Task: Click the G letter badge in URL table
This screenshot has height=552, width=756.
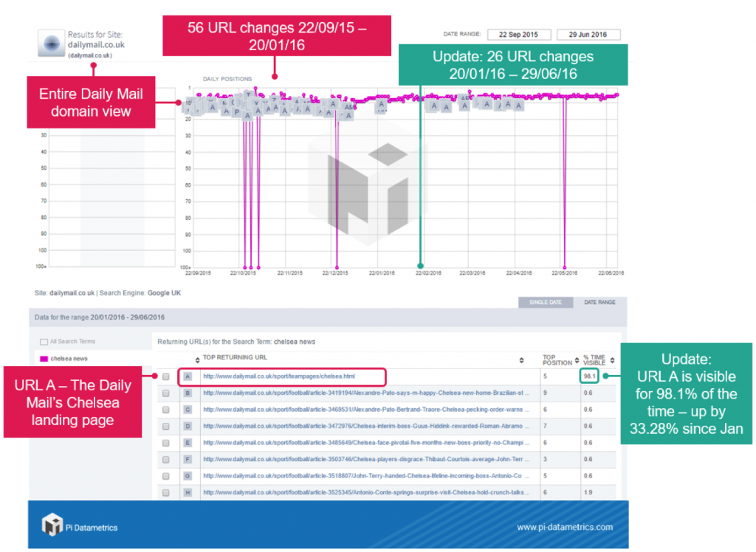Action: tap(188, 476)
